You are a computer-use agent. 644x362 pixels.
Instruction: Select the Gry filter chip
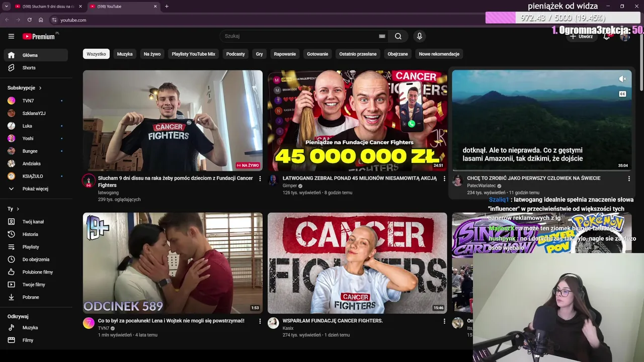259,54
